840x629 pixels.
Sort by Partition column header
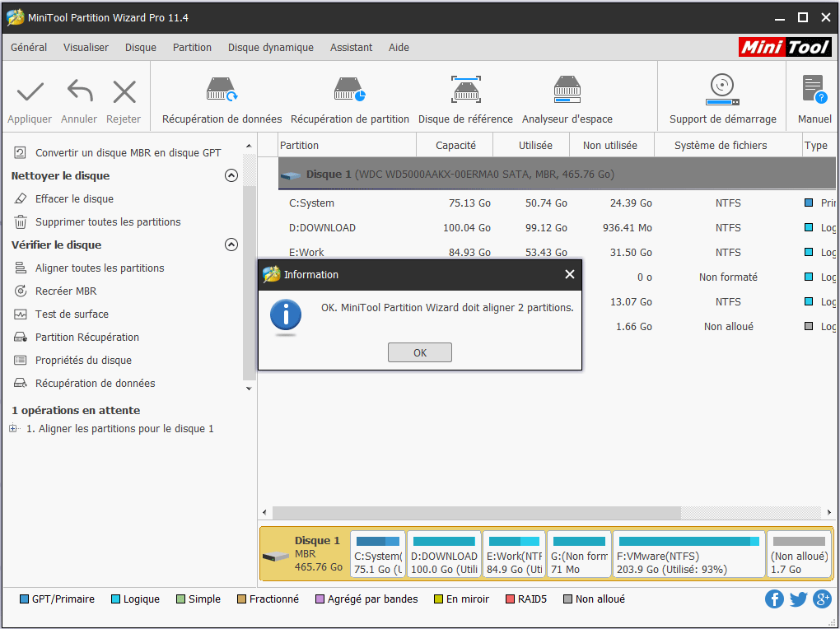[x=348, y=145]
